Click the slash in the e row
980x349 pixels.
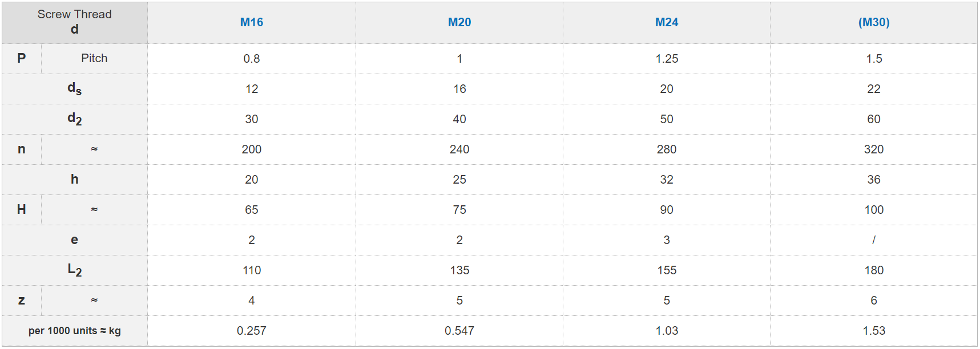[874, 240]
